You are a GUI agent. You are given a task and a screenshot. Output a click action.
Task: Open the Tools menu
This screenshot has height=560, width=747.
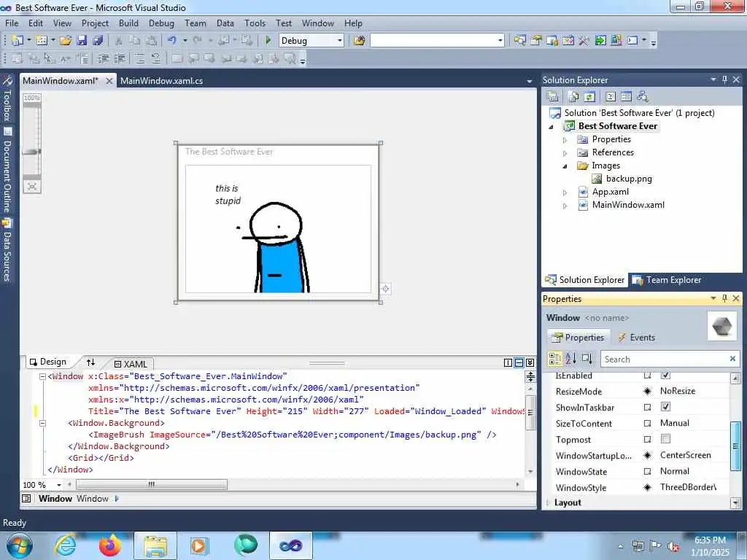tap(255, 23)
